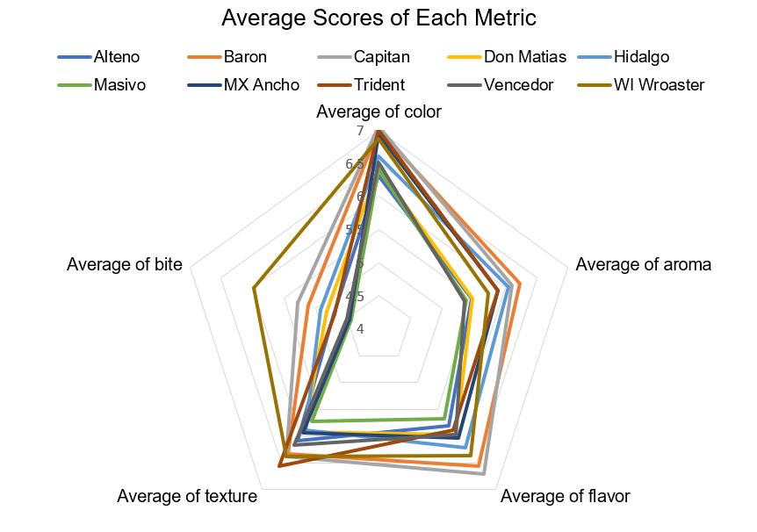This screenshot has height=532, width=757.
Task: Click the Average of aroma axis label
Action: coord(643,264)
